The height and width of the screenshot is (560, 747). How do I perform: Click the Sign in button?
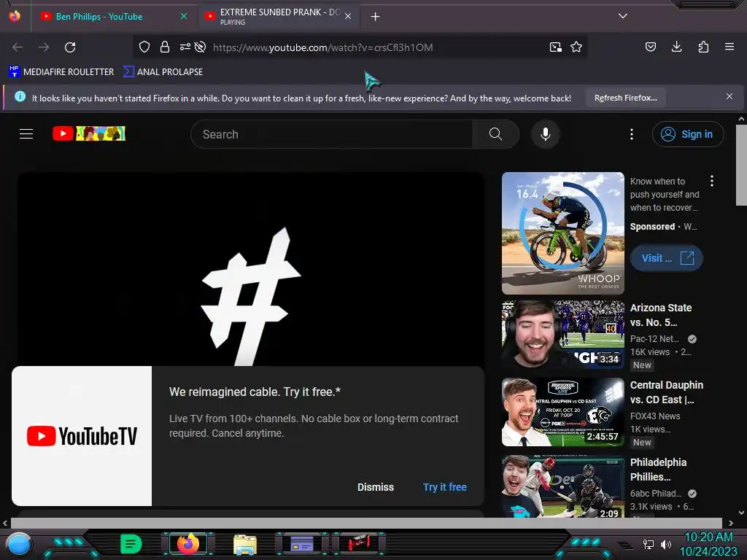pyautogui.click(x=687, y=134)
